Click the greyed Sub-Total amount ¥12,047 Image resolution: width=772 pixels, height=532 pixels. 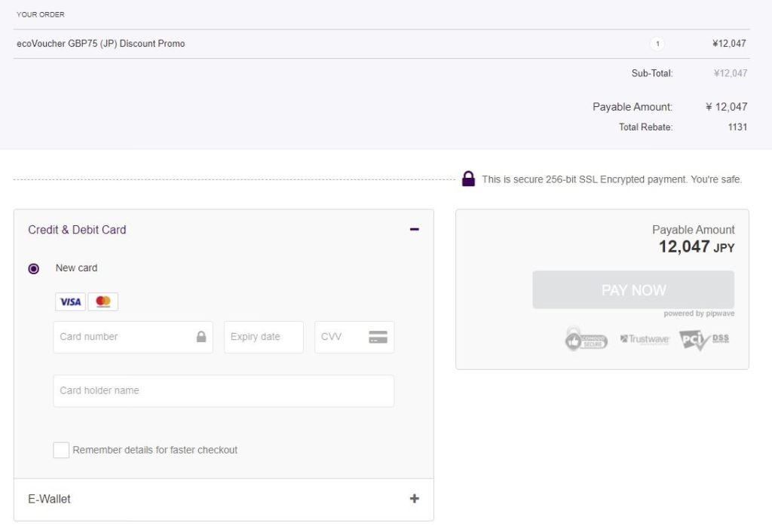pos(730,73)
